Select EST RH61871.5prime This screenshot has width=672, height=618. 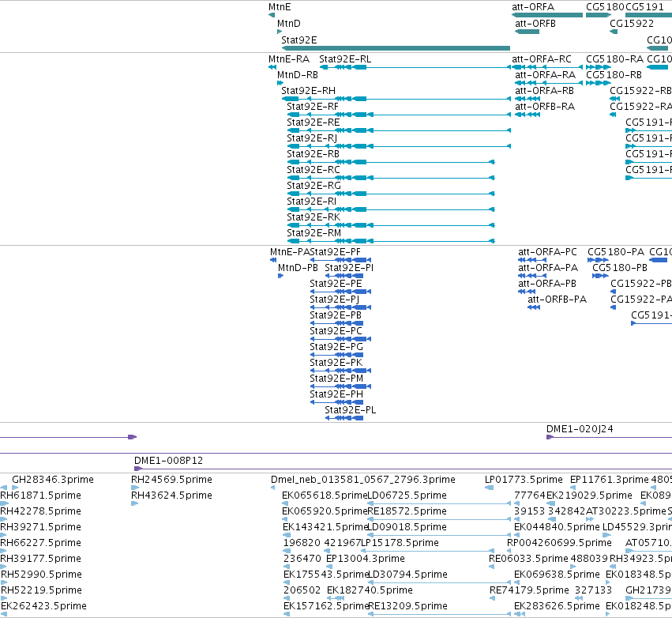(41, 496)
